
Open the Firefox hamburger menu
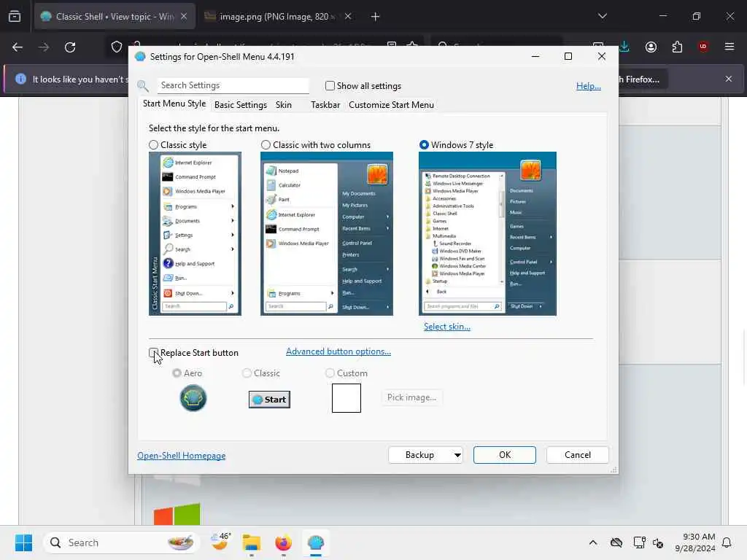pyautogui.click(x=729, y=47)
